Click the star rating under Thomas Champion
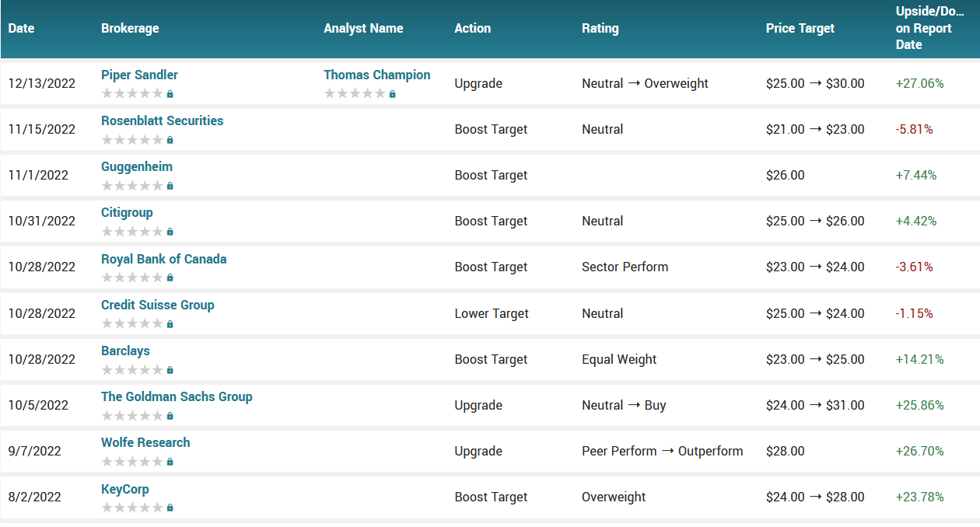 pyautogui.click(x=355, y=93)
